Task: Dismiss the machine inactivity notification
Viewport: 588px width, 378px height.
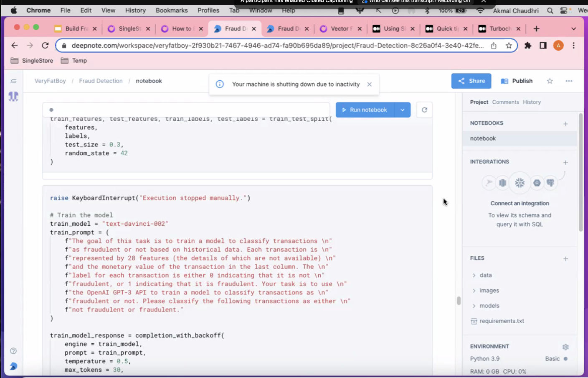Action: 369,84
